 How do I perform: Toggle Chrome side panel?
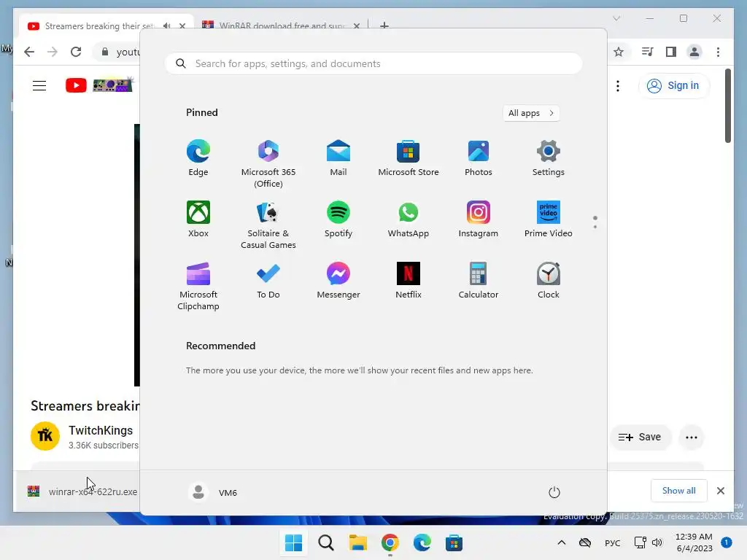[x=671, y=52]
